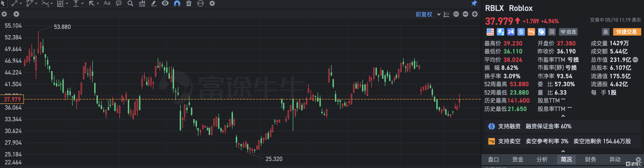Expand the round down-arrow chart menu

point(16,14)
